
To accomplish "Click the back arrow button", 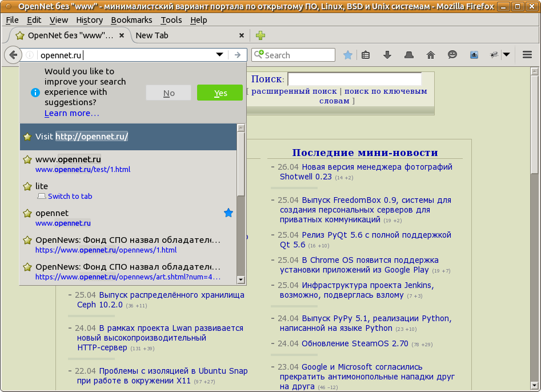I will pos(12,55).
